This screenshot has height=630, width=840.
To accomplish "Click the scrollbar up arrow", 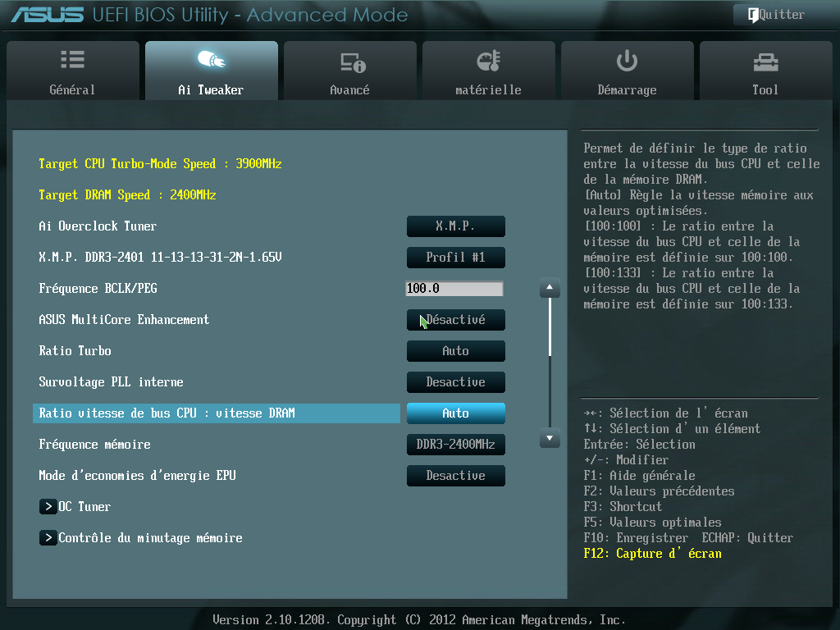I will coord(550,288).
